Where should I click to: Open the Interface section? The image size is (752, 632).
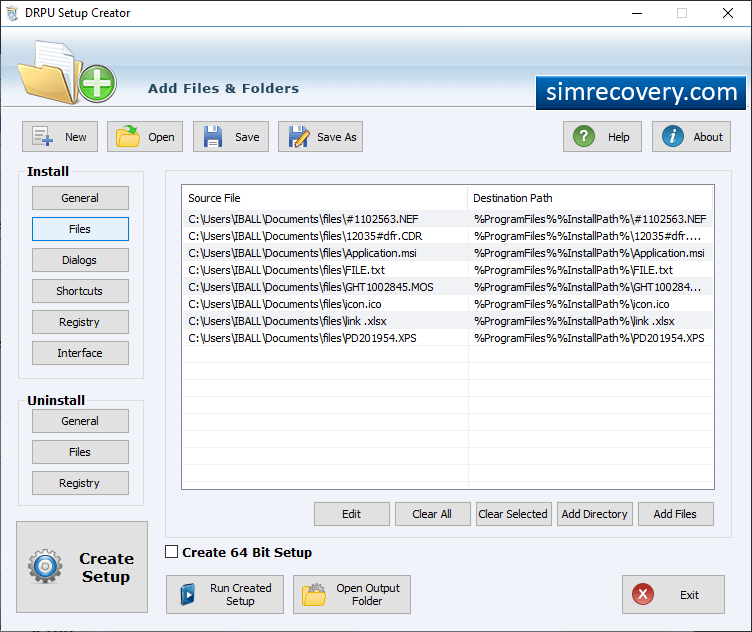80,353
